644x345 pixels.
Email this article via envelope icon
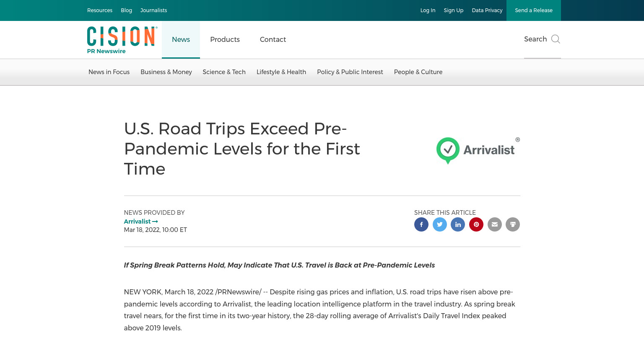(x=495, y=224)
